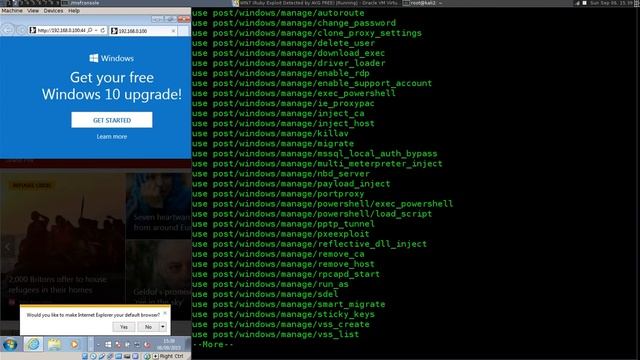Click 'use post/windows/manage/run_as' terminal line

pos(270,284)
